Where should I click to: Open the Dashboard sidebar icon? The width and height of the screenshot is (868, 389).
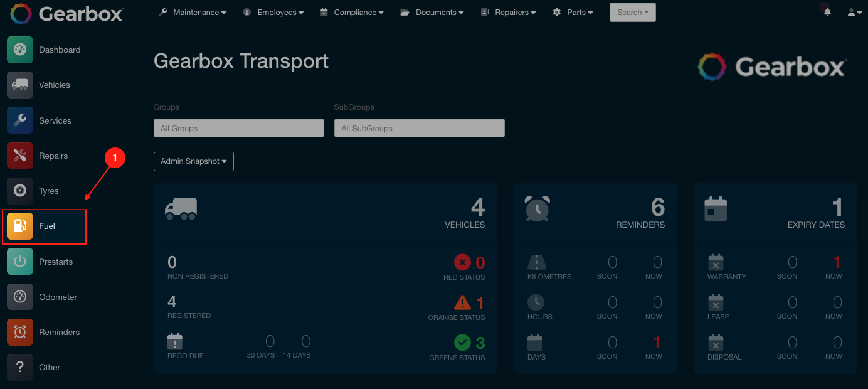(x=19, y=50)
